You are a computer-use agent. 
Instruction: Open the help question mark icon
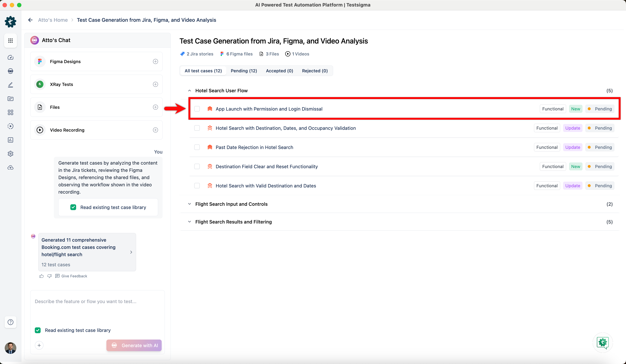(11, 322)
